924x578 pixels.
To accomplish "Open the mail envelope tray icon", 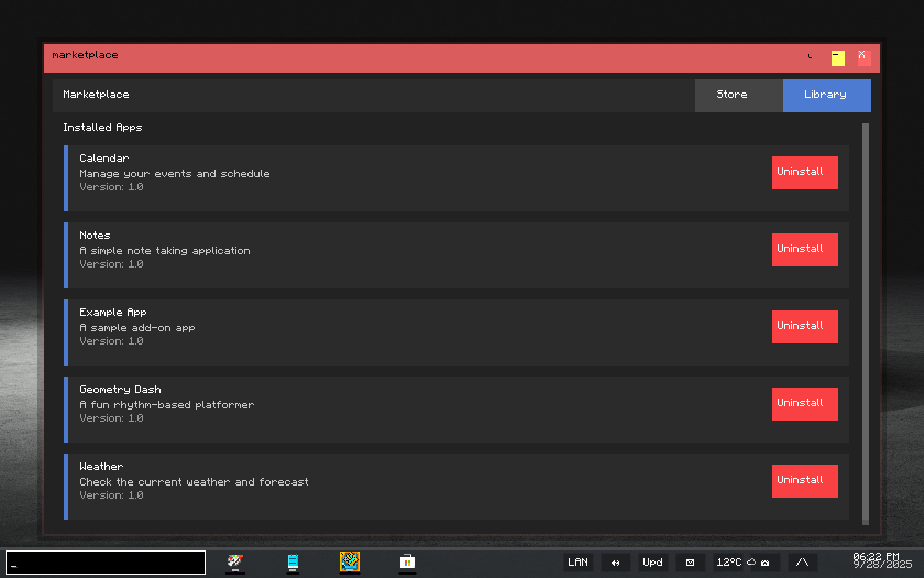I will (x=690, y=563).
